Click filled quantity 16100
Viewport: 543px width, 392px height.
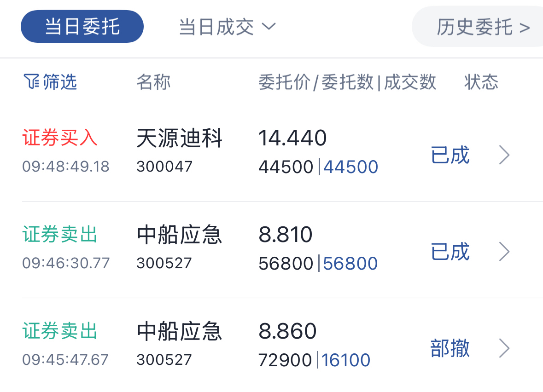346,360
